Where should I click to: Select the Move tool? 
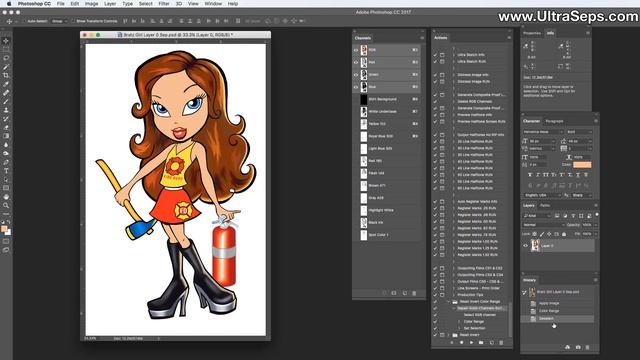pos(6,41)
